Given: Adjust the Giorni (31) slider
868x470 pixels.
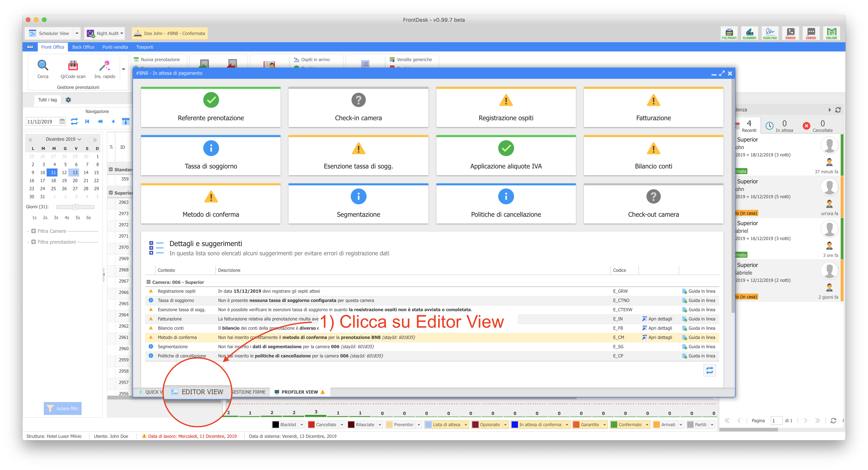Looking at the screenshot, I should tap(76, 207).
